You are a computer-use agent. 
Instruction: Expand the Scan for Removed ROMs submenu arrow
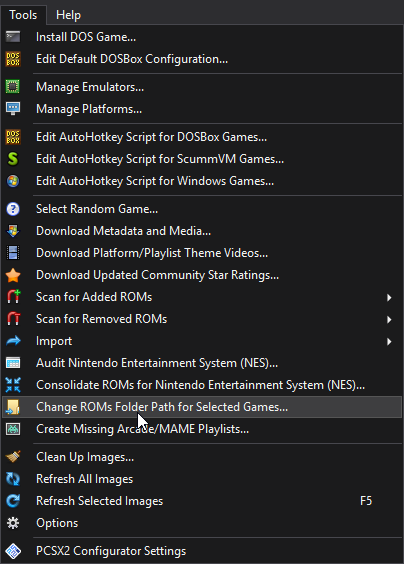tap(389, 319)
